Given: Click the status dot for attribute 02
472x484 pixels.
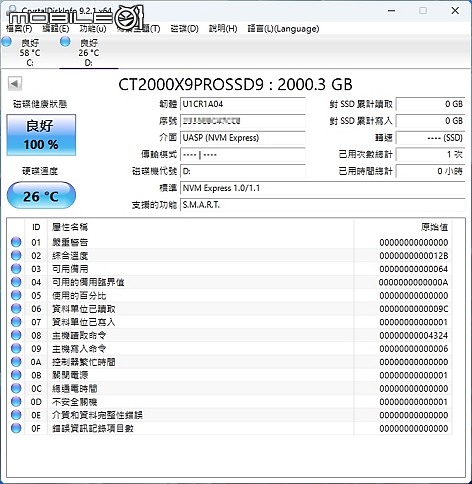Looking at the screenshot, I should [x=16, y=255].
